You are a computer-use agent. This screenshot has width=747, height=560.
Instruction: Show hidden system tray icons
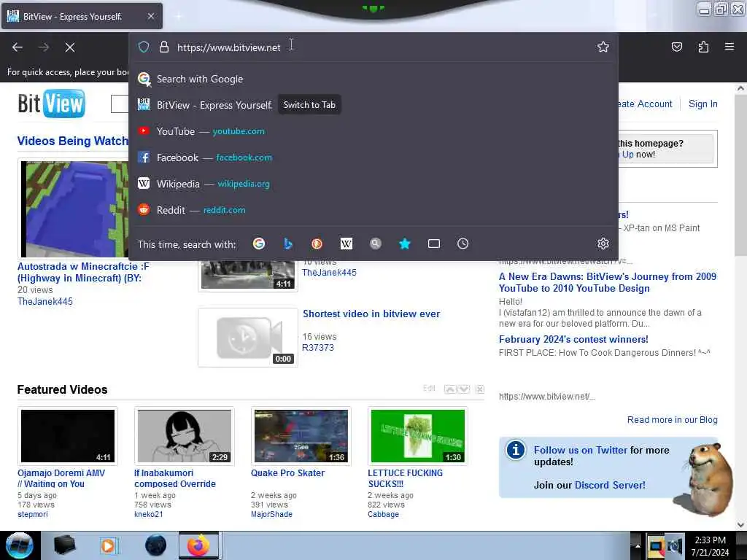pos(638,545)
